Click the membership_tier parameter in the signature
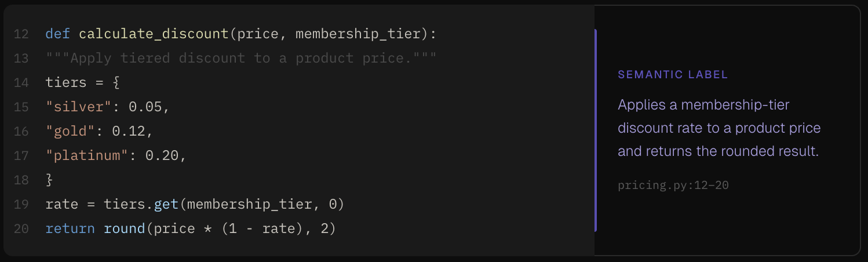Viewport: 868px width, 262px height. pos(358,34)
